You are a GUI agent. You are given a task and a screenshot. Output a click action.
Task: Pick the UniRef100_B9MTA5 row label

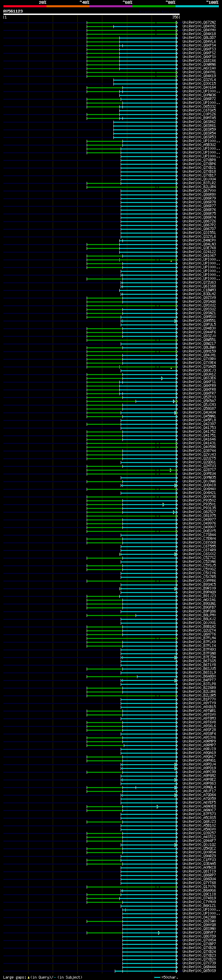(199, 118)
